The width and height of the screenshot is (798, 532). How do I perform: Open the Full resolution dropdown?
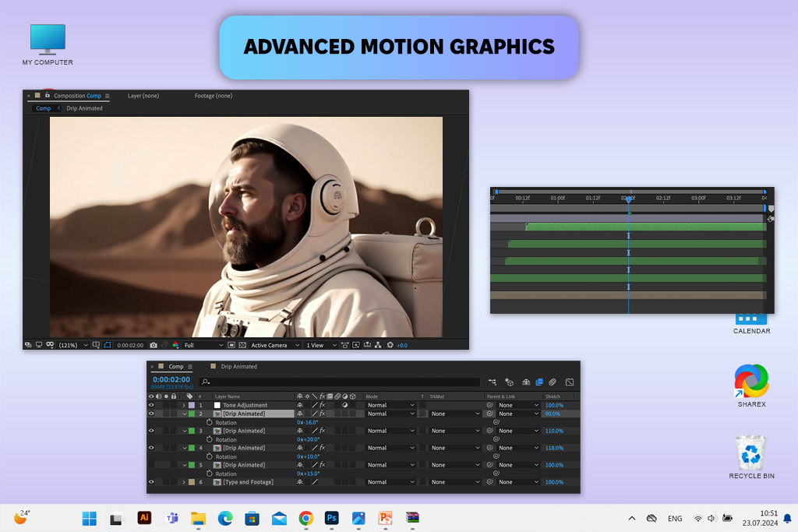(203, 345)
